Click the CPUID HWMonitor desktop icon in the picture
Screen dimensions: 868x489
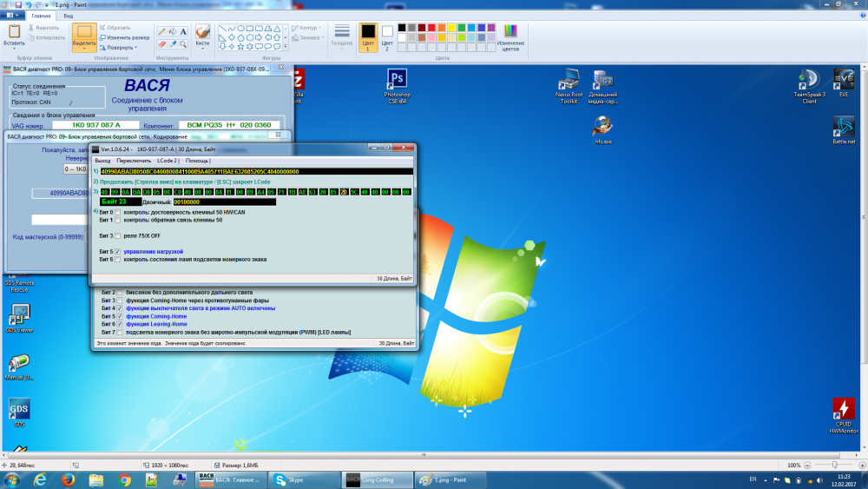[844, 415]
